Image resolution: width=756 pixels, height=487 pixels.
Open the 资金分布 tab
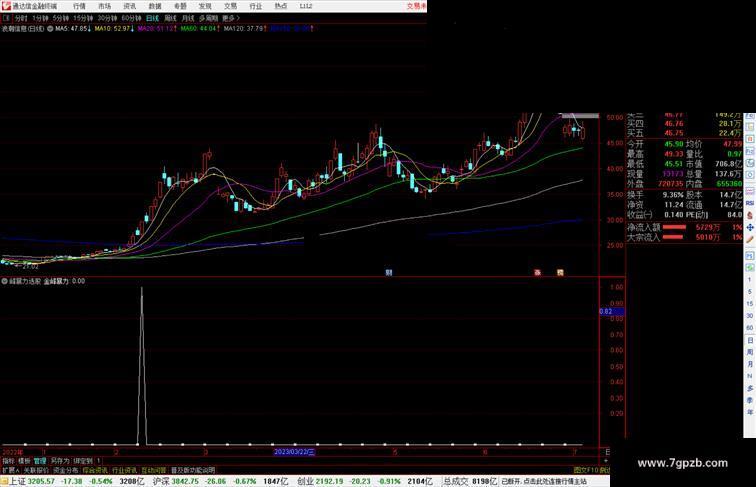[x=66, y=470]
